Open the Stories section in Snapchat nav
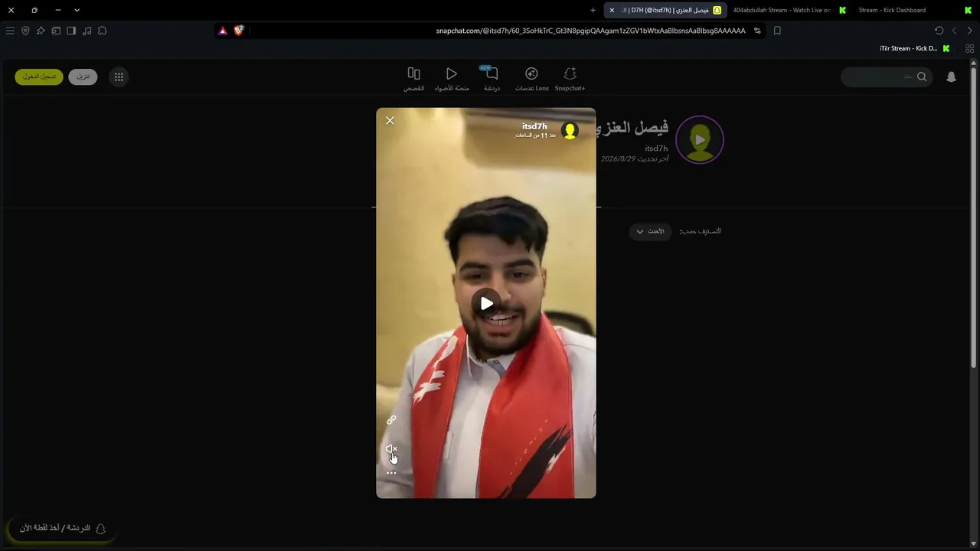 [x=414, y=79]
